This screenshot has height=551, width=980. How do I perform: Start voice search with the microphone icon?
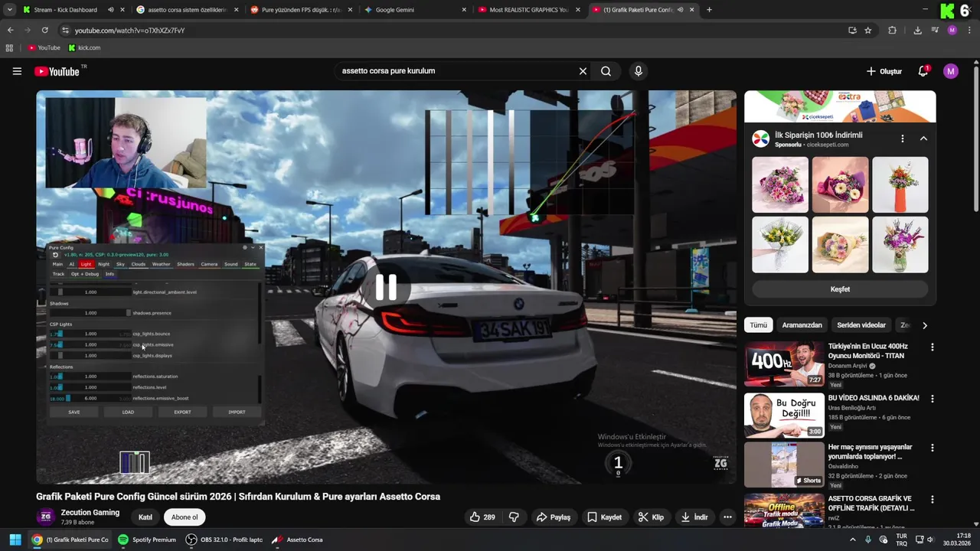point(639,71)
